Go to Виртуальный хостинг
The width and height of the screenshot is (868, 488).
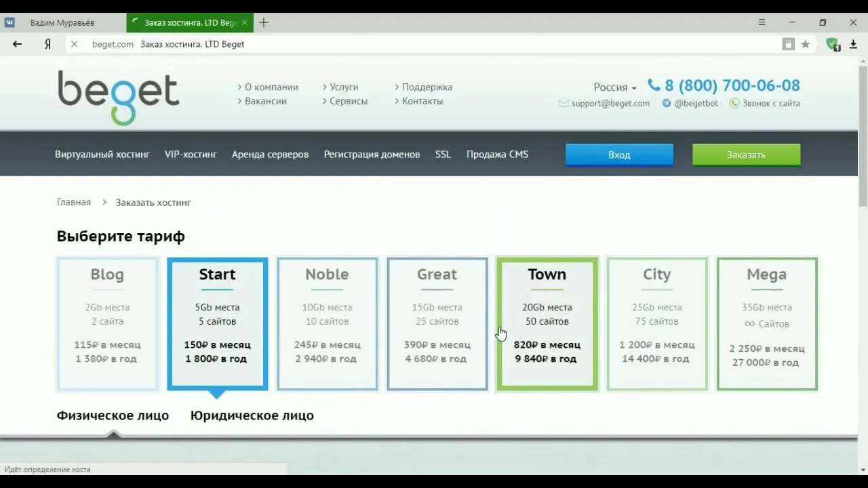[102, 155]
